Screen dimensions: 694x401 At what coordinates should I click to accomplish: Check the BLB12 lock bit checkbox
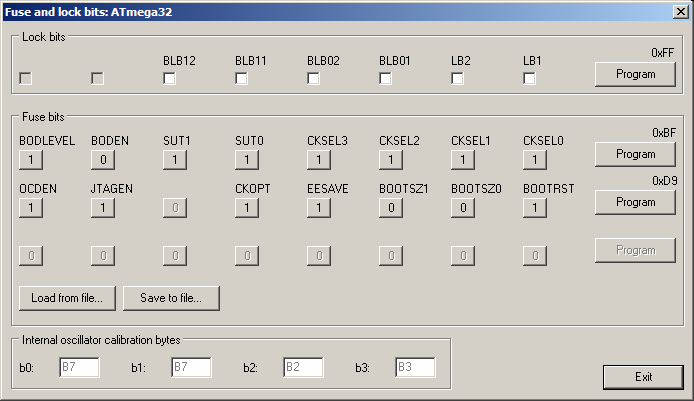pyautogui.click(x=169, y=79)
